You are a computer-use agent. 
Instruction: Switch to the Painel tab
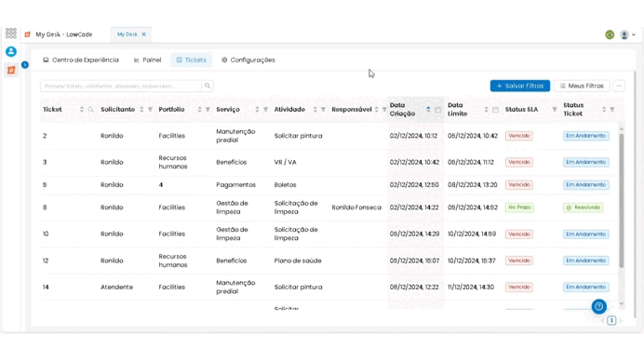coord(147,60)
